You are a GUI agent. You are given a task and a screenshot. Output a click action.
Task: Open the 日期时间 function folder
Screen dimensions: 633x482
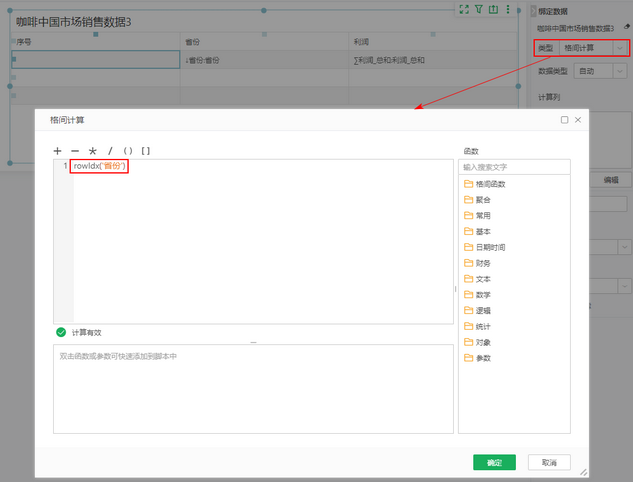(x=484, y=247)
